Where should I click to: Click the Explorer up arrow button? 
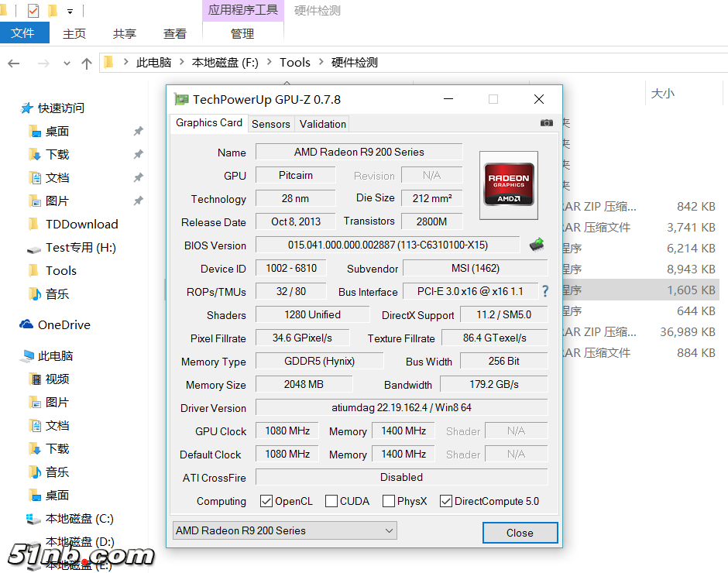tap(87, 63)
